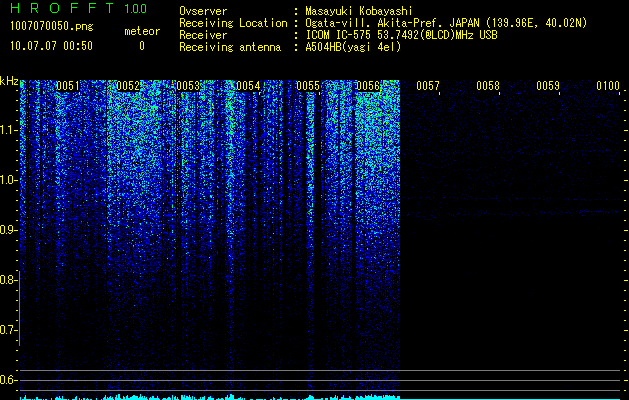Click the 0054 time marker
Viewport: 629px width, 400px height.
pyautogui.click(x=248, y=86)
